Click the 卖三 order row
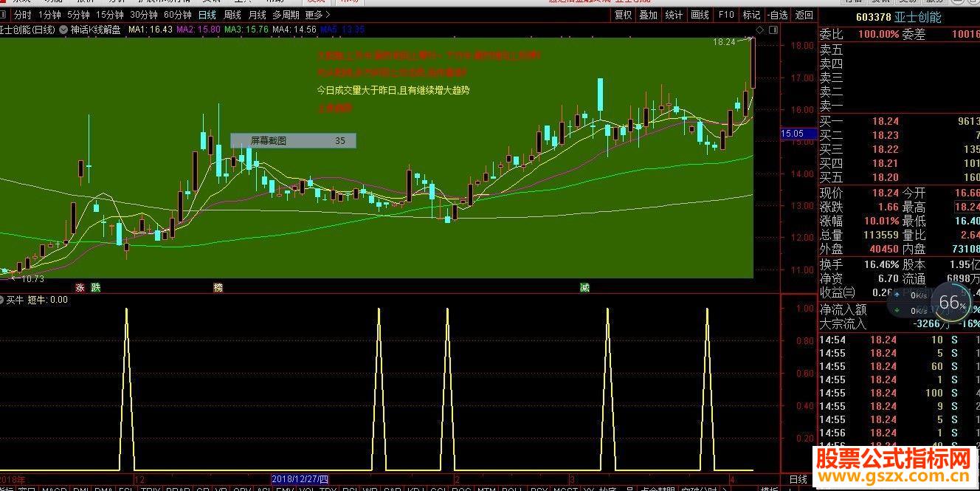 pos(900,78)
